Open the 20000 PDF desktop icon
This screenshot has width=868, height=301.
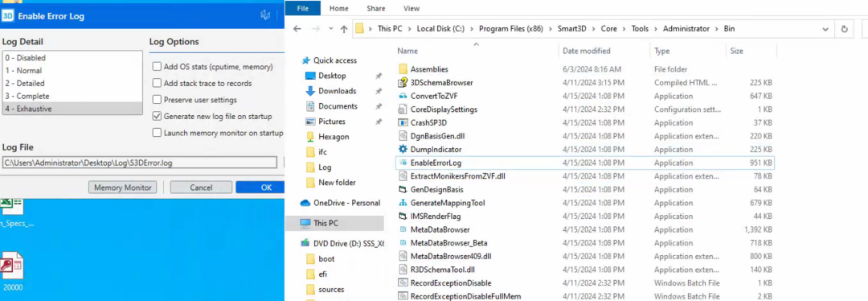tap(13, 271)
